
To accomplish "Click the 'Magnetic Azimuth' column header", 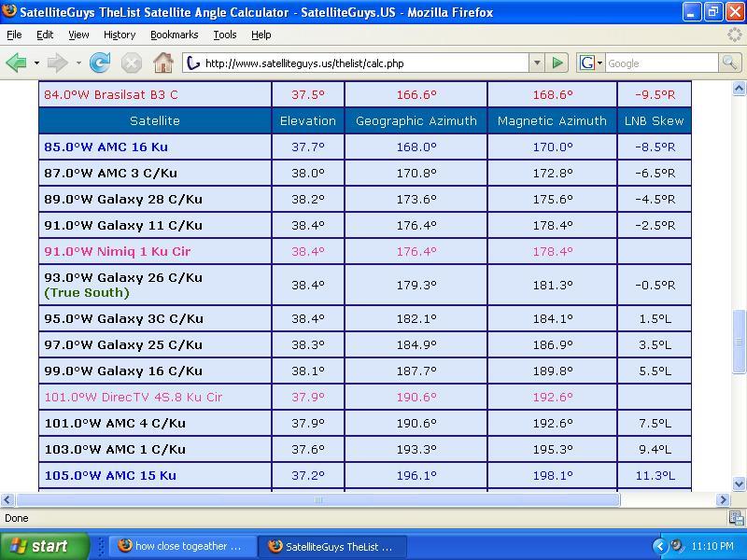I will click(552, 121).
